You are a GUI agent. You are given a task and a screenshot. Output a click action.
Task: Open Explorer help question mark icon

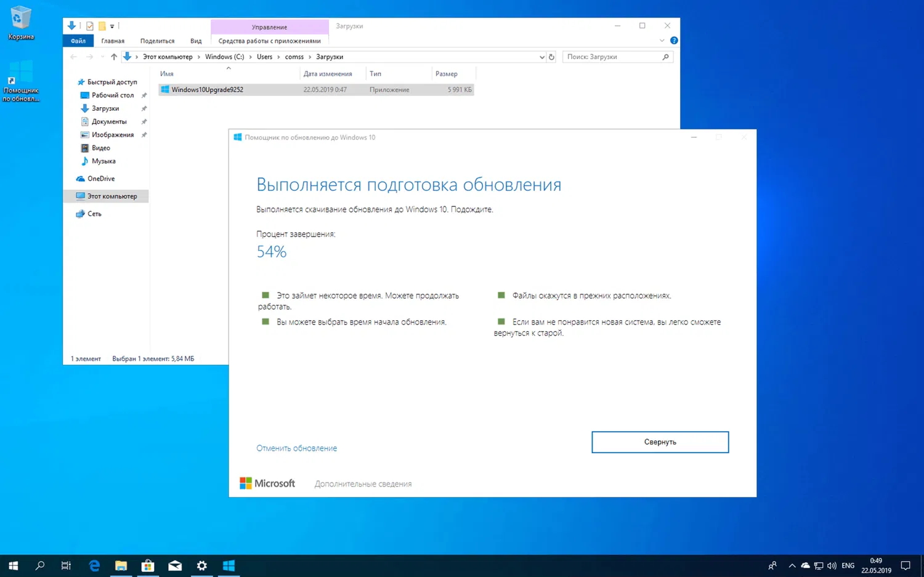[x=674, y=41]
